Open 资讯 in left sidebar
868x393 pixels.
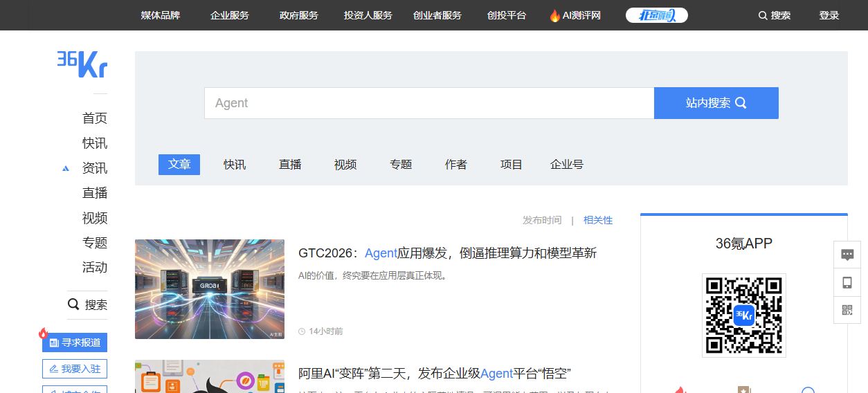coord(95,168)
